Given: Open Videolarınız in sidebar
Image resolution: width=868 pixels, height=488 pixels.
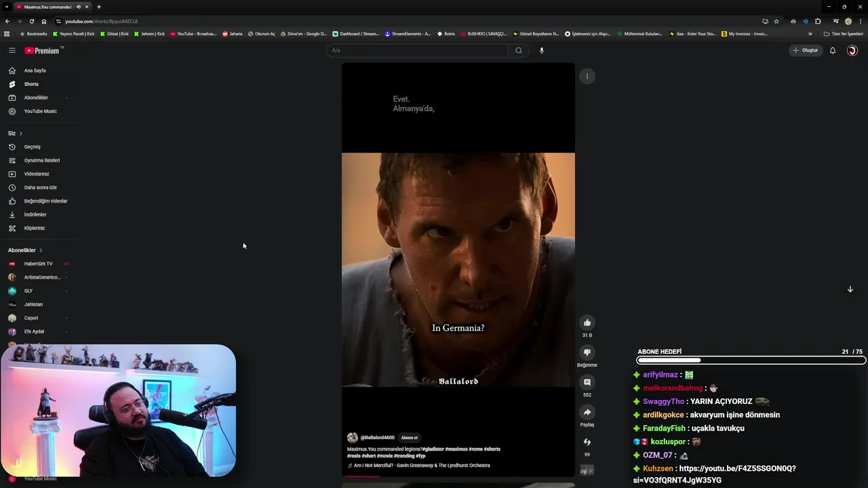Looking at the screenshot, I should tap(37, 174).
